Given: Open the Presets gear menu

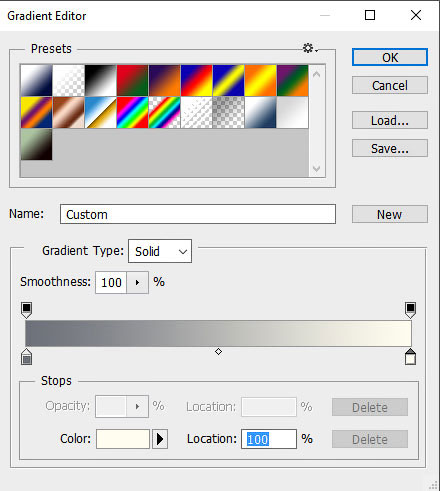Looking at the screenshot, I should (310, 48).
